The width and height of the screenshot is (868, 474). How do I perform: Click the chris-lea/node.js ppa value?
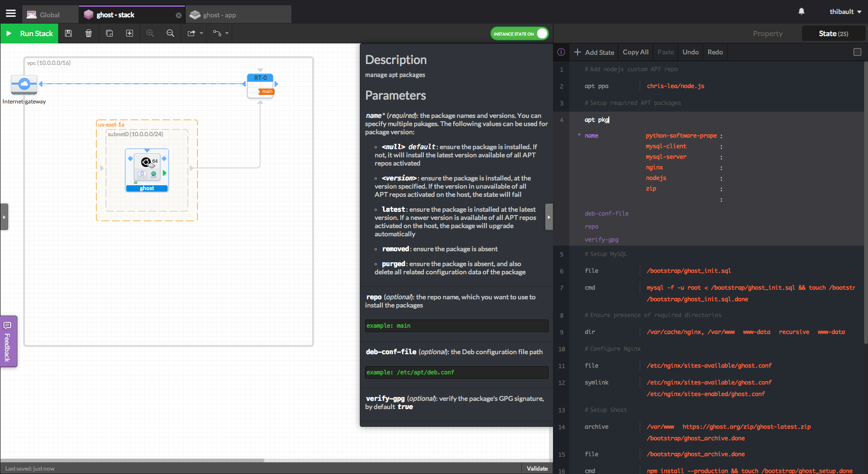point(675,86)
